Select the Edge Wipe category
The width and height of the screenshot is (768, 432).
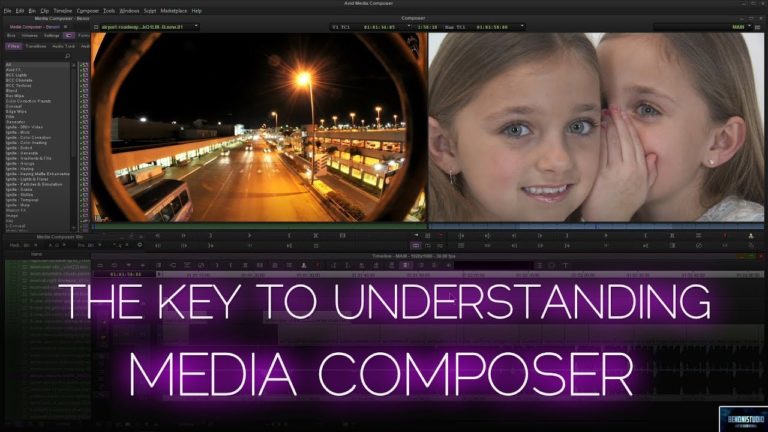(37, 112)
